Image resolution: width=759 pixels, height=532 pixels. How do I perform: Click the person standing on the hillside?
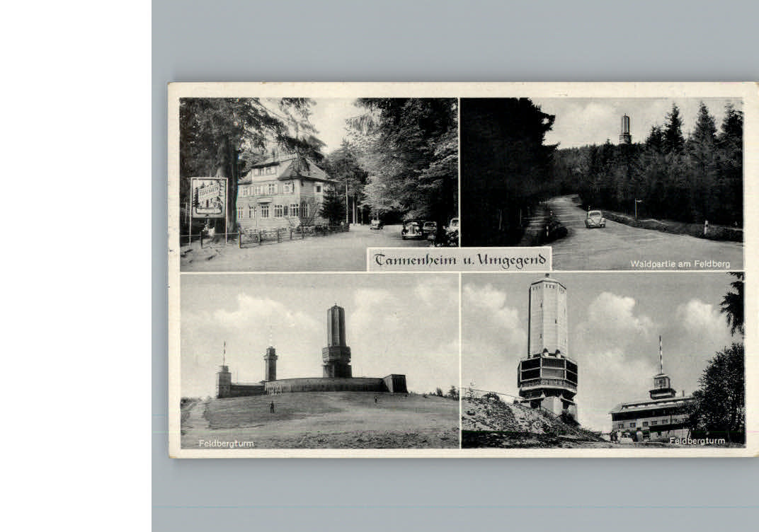270,407
